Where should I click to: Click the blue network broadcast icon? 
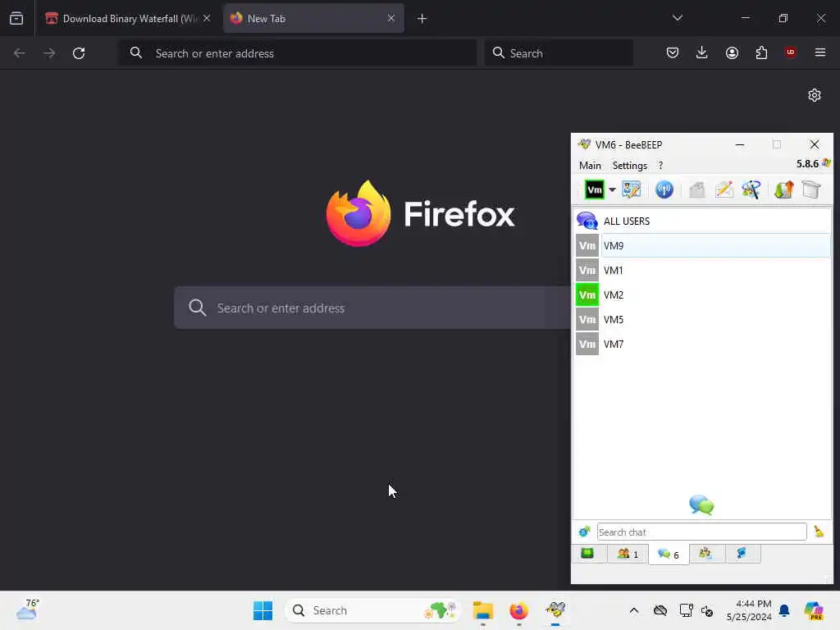tap(664, 189)
